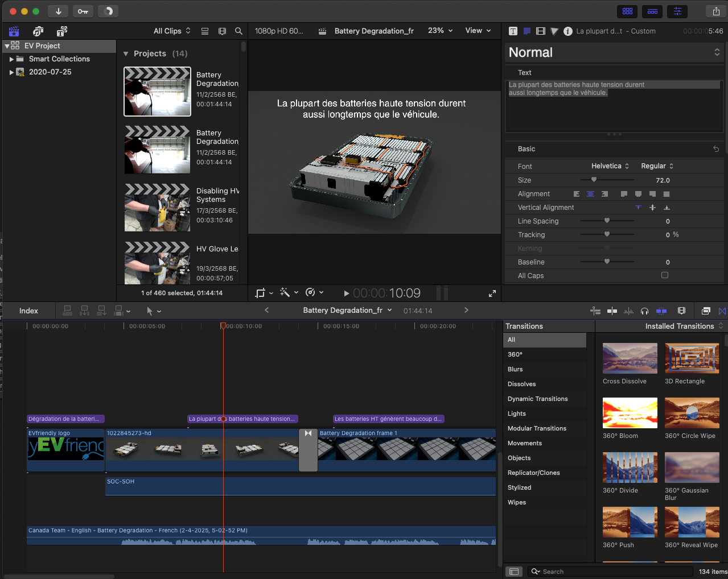Toggle skimming in the timeline
Screen dimensions: 728x579
coord(612,311)
